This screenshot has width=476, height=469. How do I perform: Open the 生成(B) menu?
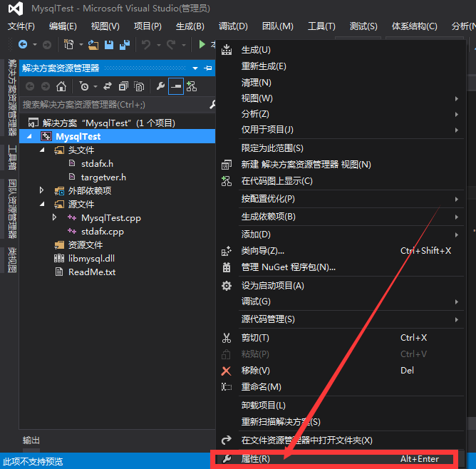pyautogui.click(x=190, y=26)
